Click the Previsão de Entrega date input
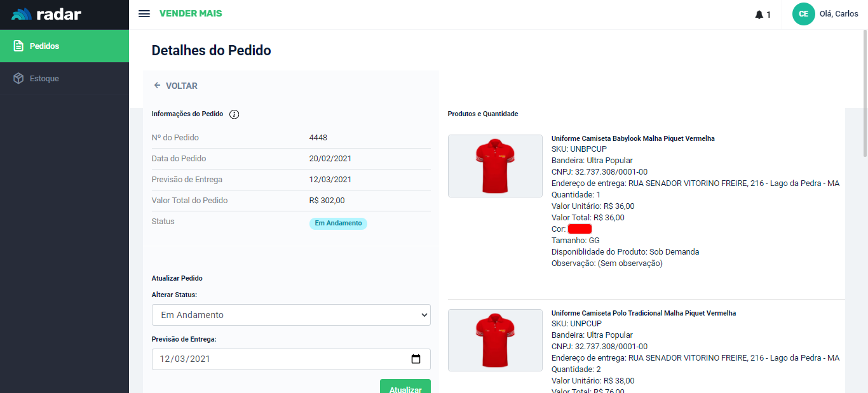This screenshot has width=868, height=393. tap(280, 359)
